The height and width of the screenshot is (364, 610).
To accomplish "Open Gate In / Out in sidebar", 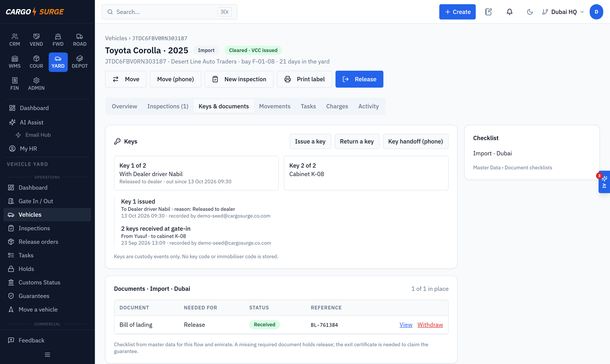I will click(x=47, y=201).
